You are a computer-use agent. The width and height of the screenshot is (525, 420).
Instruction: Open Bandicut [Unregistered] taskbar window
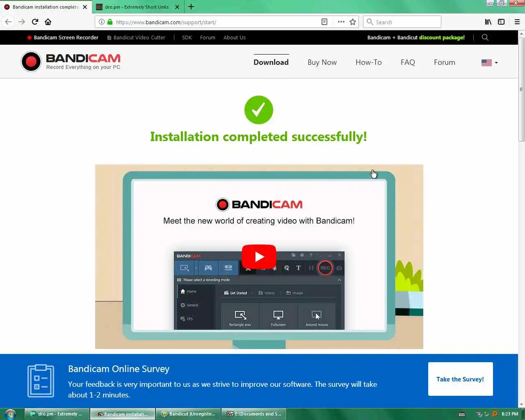[188, 414]
